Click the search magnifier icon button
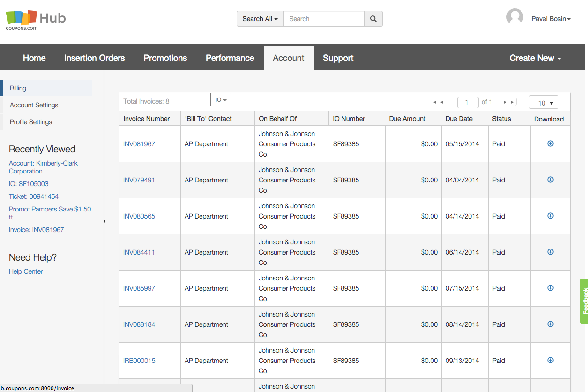This screenshot has width=588, height=392. (x=373, y=19)
